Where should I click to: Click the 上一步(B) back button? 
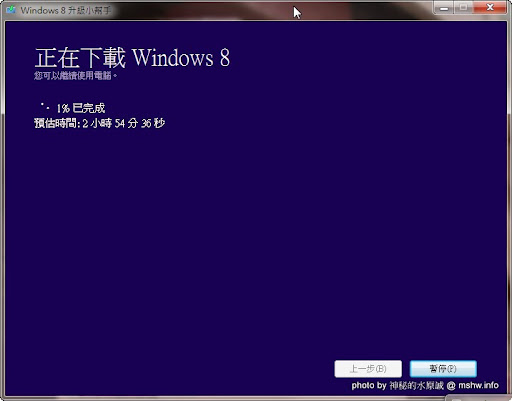pos(368,369)
